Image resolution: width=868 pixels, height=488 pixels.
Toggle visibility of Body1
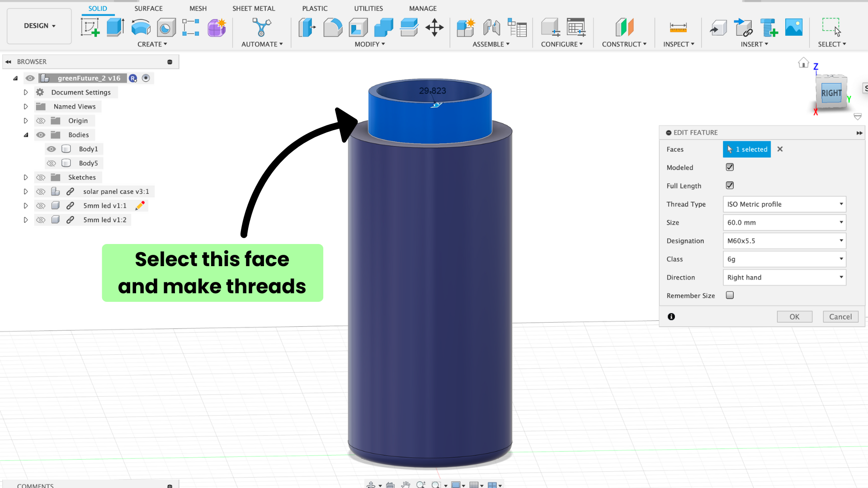pos(52,149)
